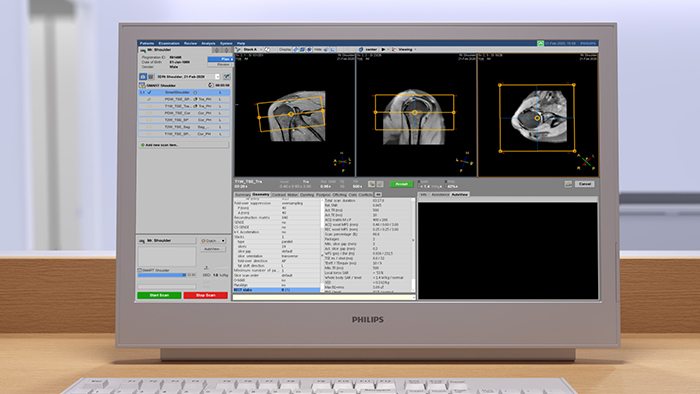Switch to the Summary parameter tab
This screenshot has height=394, width=700.
click(x=242, y=195)
